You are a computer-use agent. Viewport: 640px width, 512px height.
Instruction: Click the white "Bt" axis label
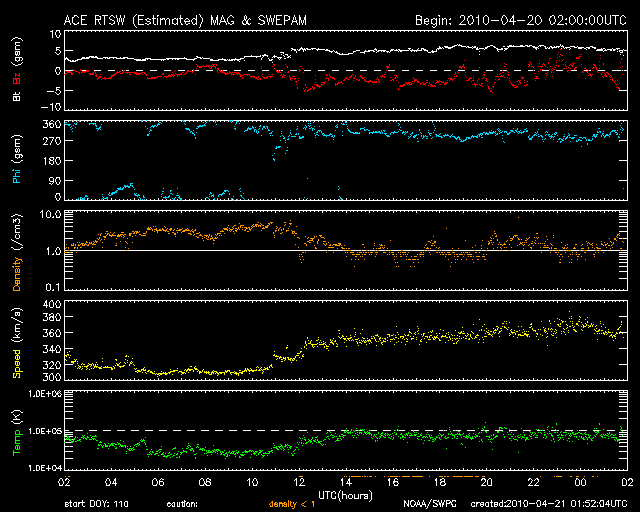pos(17,96)
